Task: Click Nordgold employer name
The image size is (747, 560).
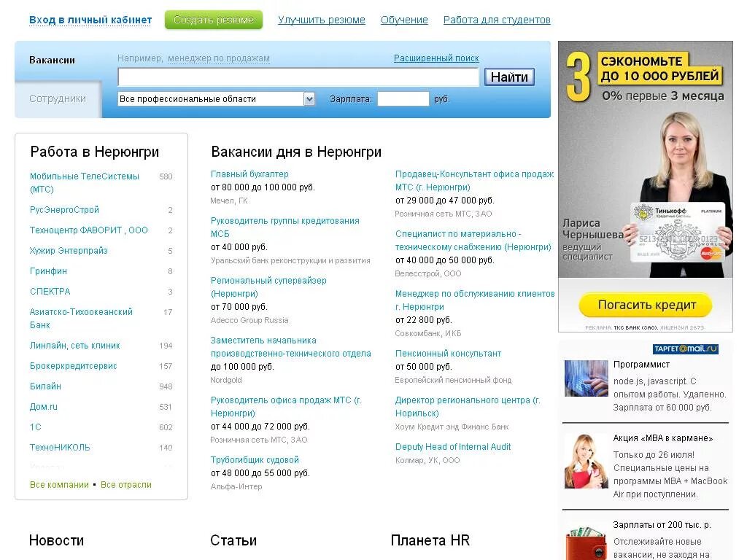Action: tap(226, 381)
